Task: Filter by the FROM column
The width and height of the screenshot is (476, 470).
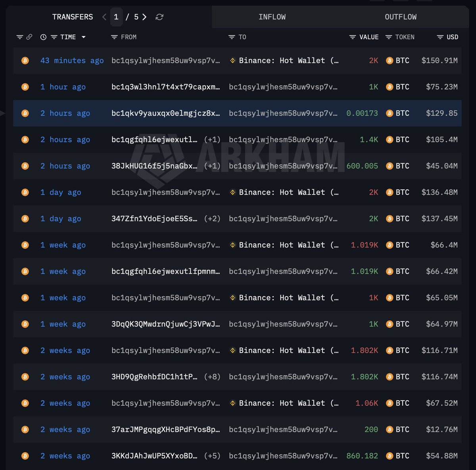Action: [x=114, y=37]
